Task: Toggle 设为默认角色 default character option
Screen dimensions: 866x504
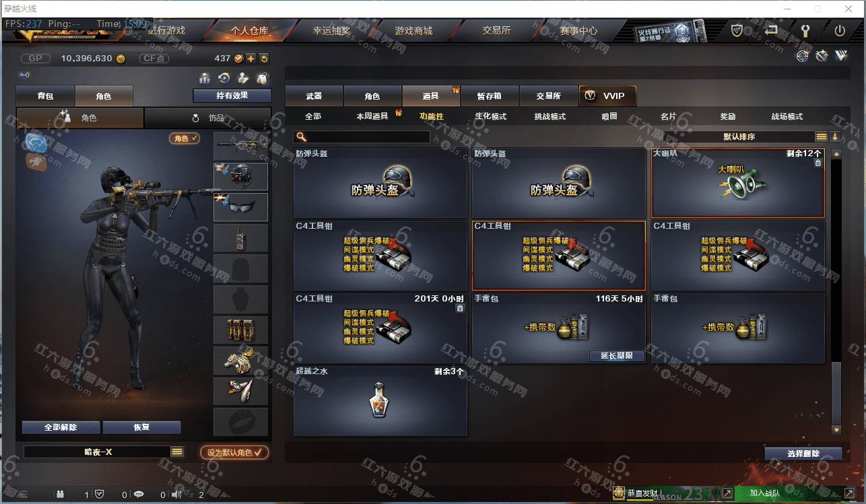Action: pos(234,452)
